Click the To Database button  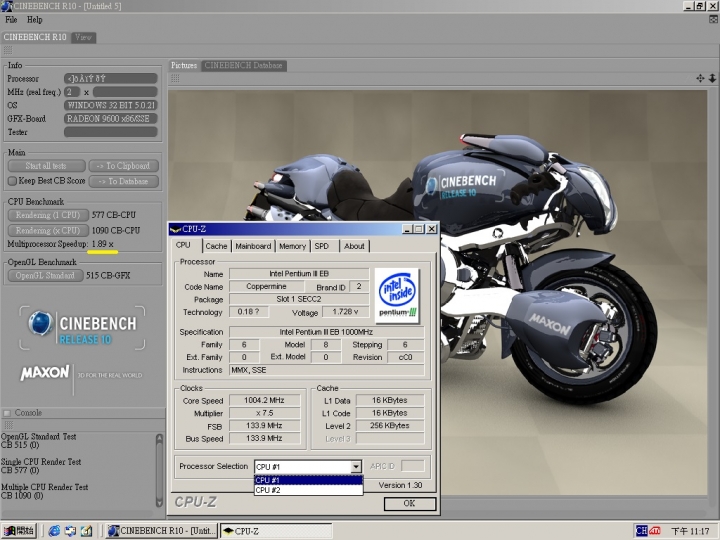pos(124,181)
